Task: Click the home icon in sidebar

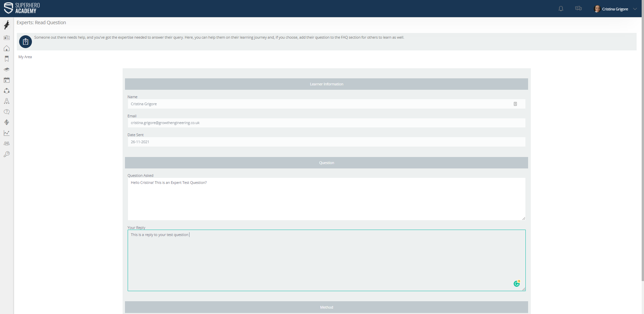Action: [6, 48]
